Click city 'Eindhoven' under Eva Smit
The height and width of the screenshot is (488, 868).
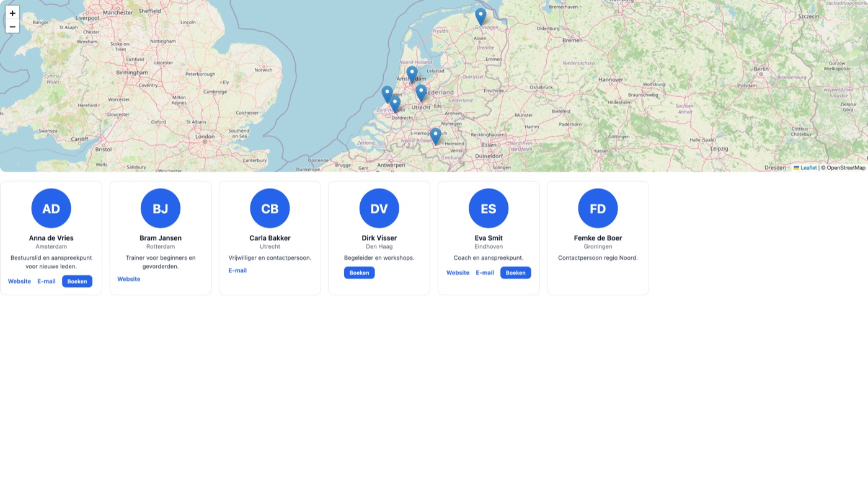pyautogui.click(x=489, y=247)
